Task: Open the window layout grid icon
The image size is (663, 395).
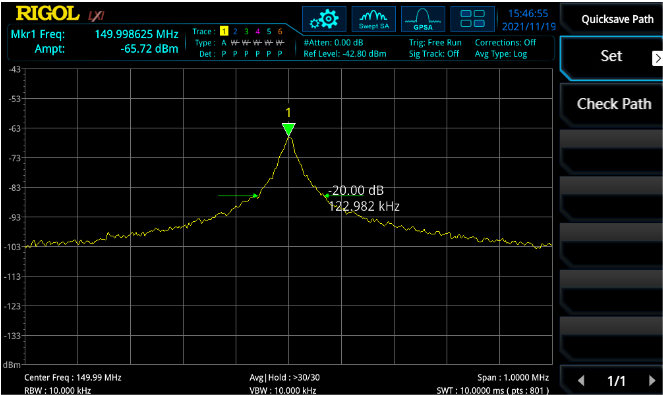Action: click(472, 19)
